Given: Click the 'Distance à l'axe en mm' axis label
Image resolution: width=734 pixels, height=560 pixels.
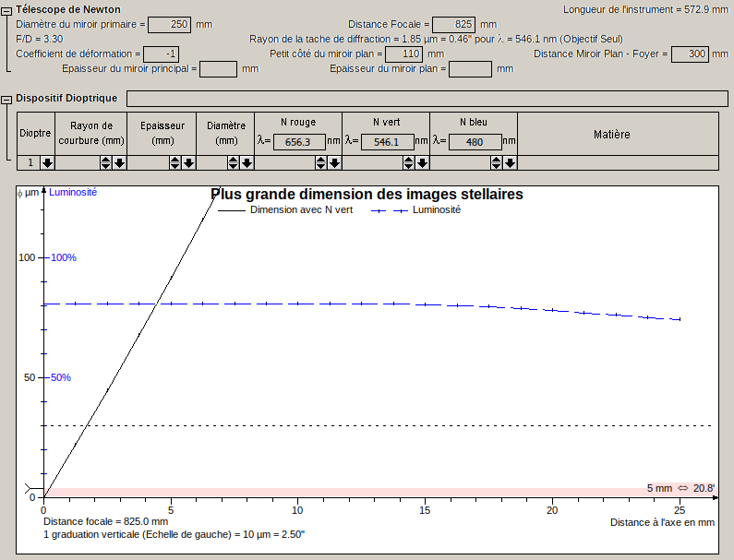Looking at the screenshot, I should 662,522.
